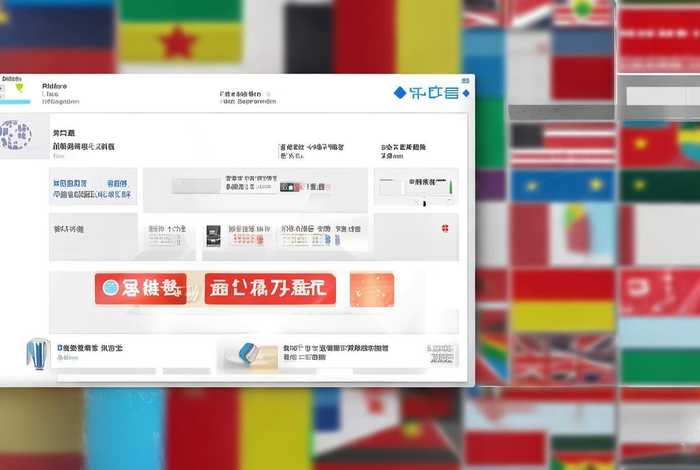The height and width of the screenshot is (470, 700).
Task: Click the blue link text in the left card
Action: pyautogui.click(x=92, y=189)
